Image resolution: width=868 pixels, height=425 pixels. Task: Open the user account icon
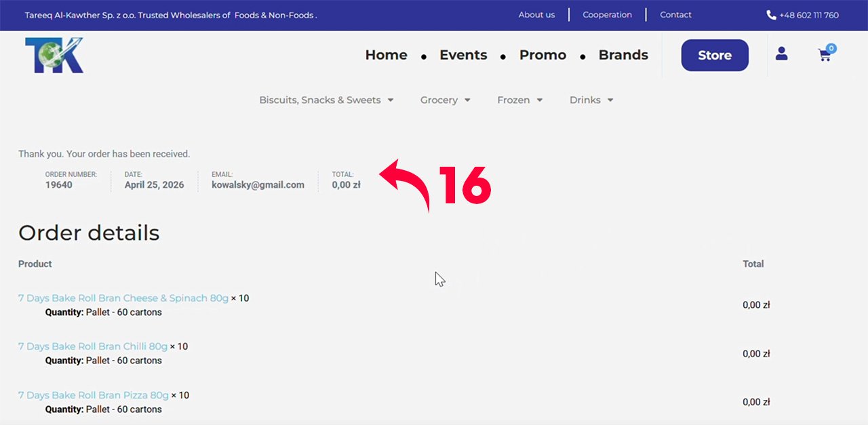pyautogui.click(x=781, y=54)
